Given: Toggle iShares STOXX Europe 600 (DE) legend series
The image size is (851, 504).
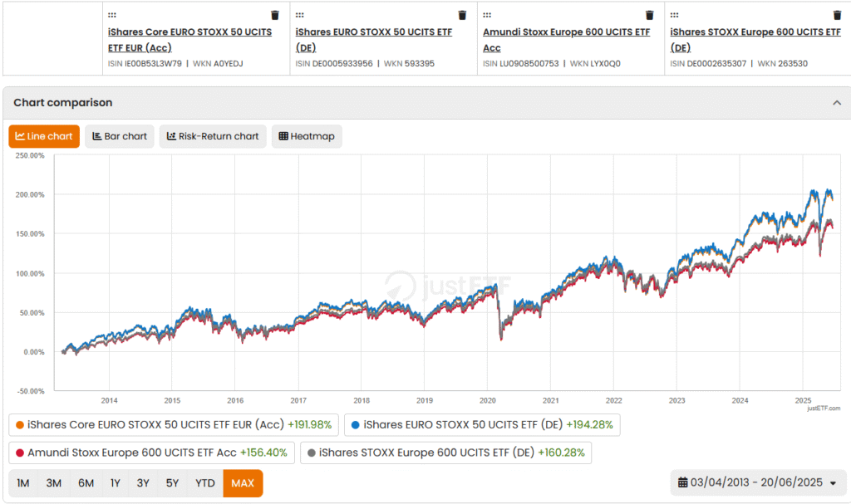Looking at the screenshot, I should [445, 453].
